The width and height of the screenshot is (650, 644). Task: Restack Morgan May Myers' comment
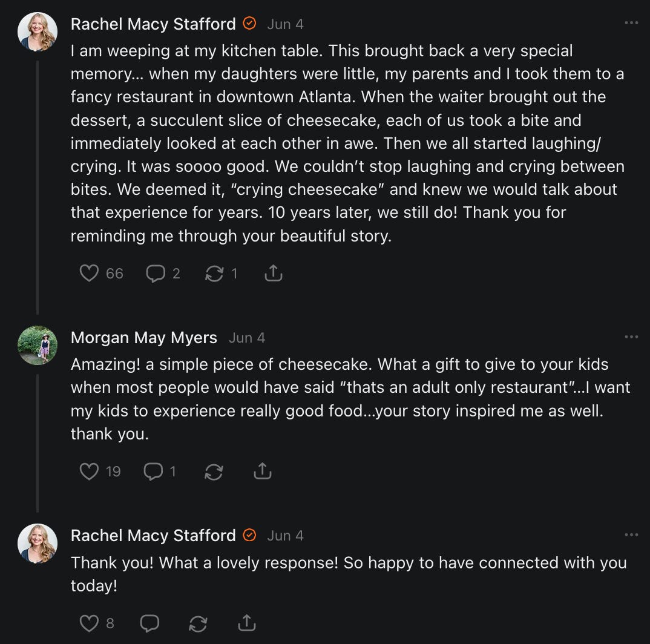tap(214, 471)
